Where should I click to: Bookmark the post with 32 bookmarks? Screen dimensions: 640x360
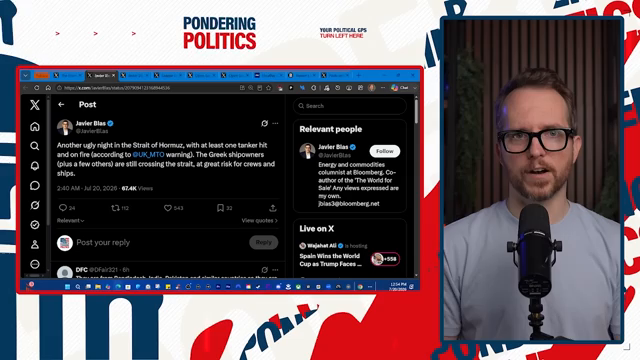pyautogui.click(x=224, y=208)
